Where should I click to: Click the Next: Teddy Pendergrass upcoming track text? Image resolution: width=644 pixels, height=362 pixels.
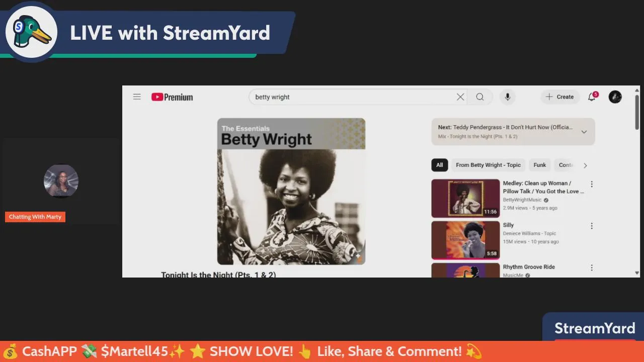pyautogui.click(x=505, y=127)
